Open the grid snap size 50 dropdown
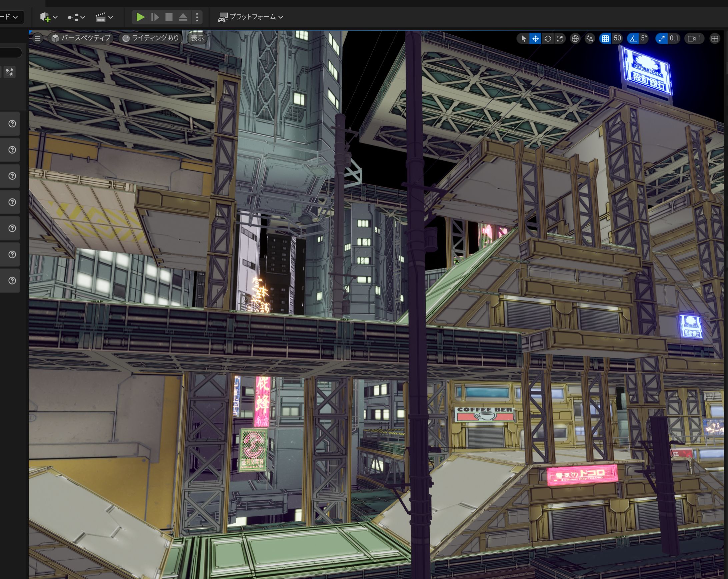The height and width of the screenshot is (579, 728). tap(618, 38)
